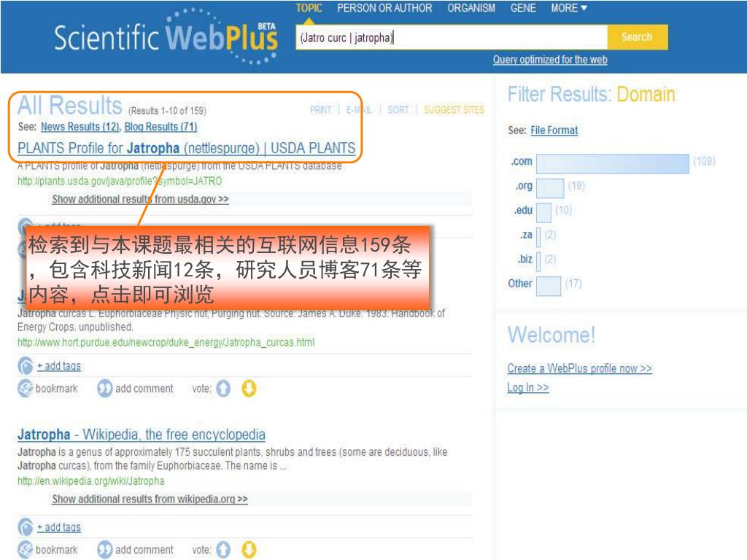Click the add comment icon under the Purdue result
Viewport: 747px width, 560px height.
[104, 389]
